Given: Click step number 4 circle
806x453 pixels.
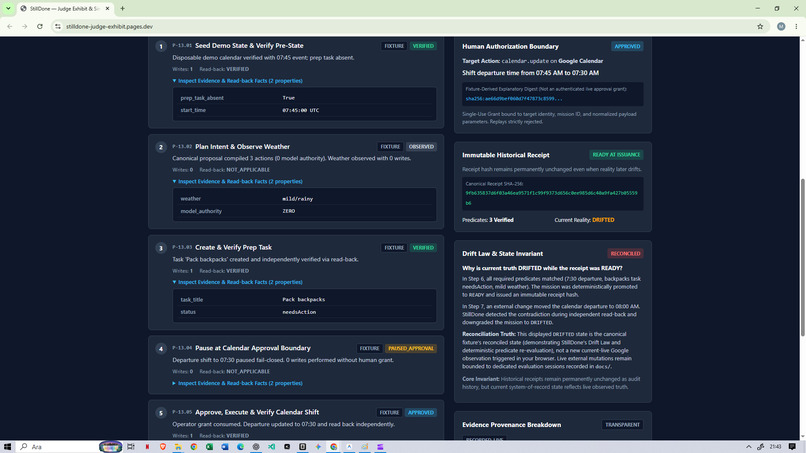Looking at the screenshot, I should (x=161, y=349).
